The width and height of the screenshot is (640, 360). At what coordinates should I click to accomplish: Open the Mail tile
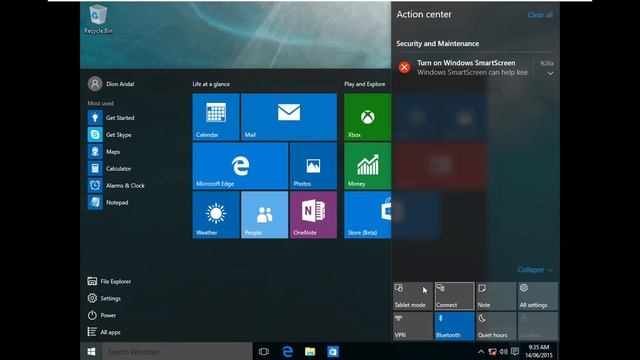pyautogui.click(x=289, y=117)
